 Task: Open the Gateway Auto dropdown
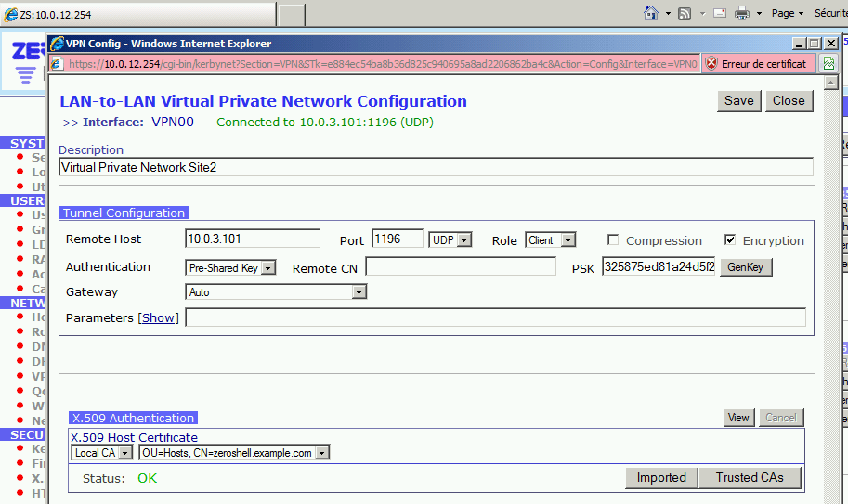point(276,292)
